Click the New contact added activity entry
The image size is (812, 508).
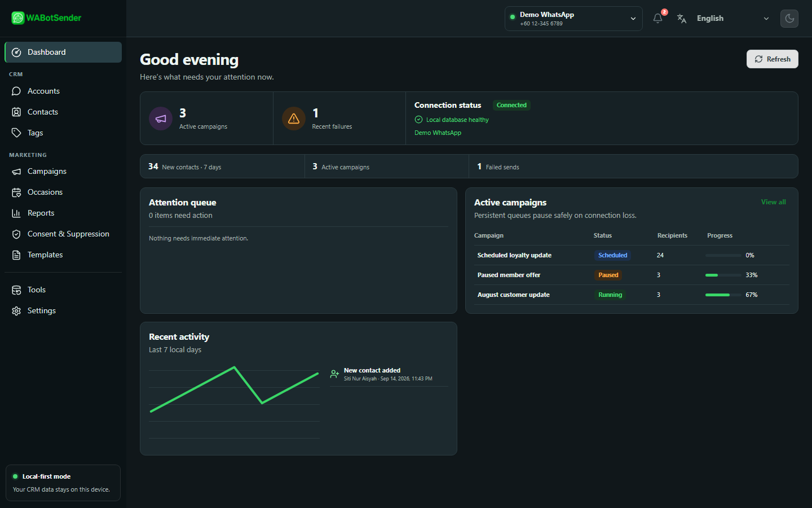[389, 375]
